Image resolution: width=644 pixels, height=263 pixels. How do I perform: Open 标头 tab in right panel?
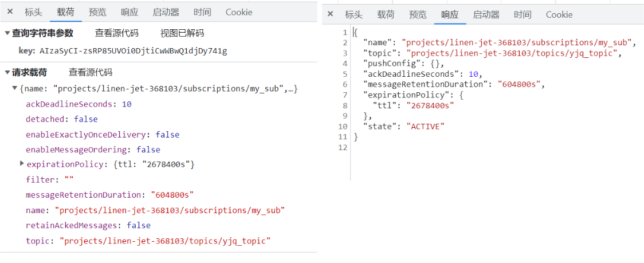[x=354, y=15]
